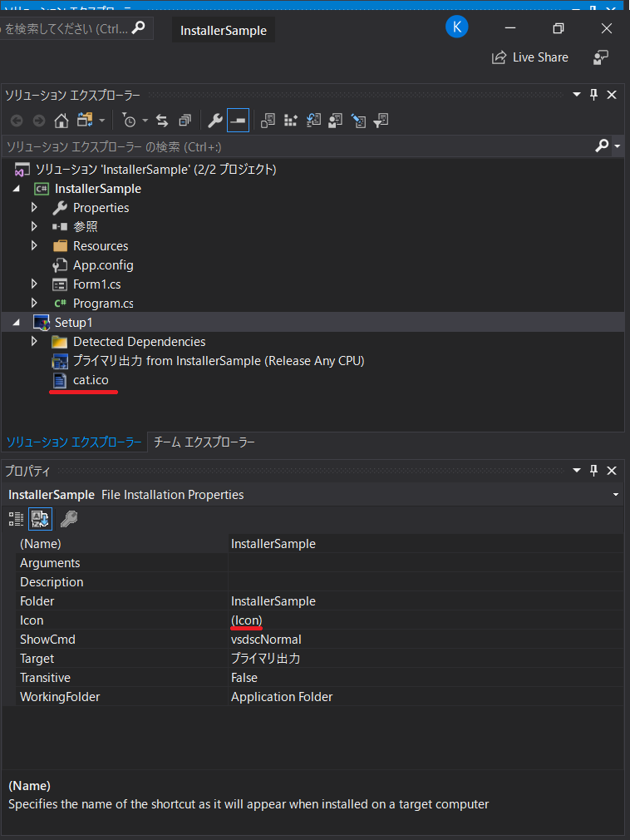
Task: Collapse the Setup1 project node
Action: 17,323
